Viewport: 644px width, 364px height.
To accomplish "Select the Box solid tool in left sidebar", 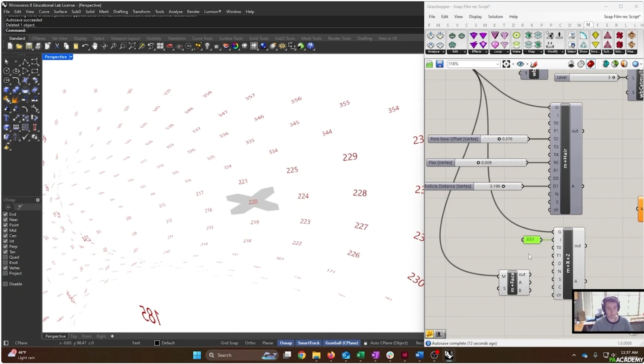I will (x=6, y=89).
